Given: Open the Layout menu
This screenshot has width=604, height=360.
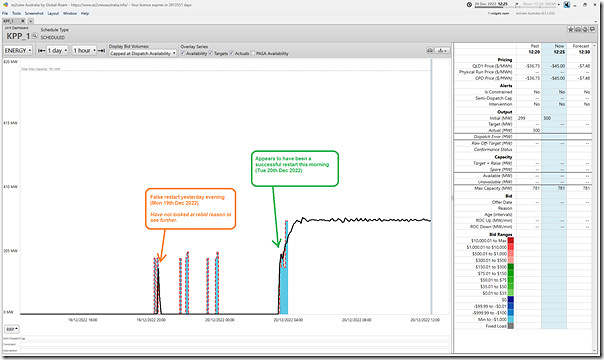Looking at the screenshot, I should [53, 13].
